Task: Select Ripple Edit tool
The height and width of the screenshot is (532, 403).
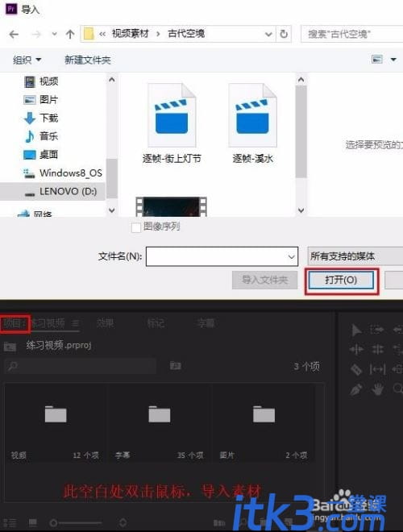Action: pyautogui.click(x=356, y=349)
